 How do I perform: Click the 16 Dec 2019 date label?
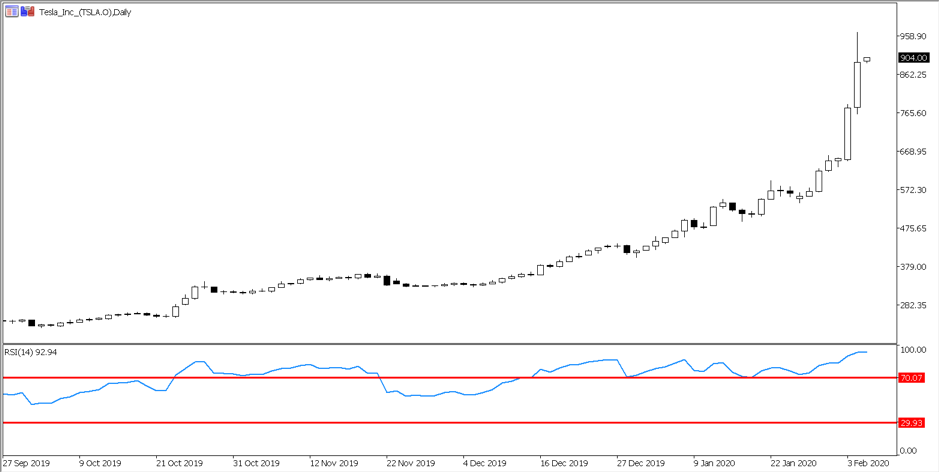[564, 463]
